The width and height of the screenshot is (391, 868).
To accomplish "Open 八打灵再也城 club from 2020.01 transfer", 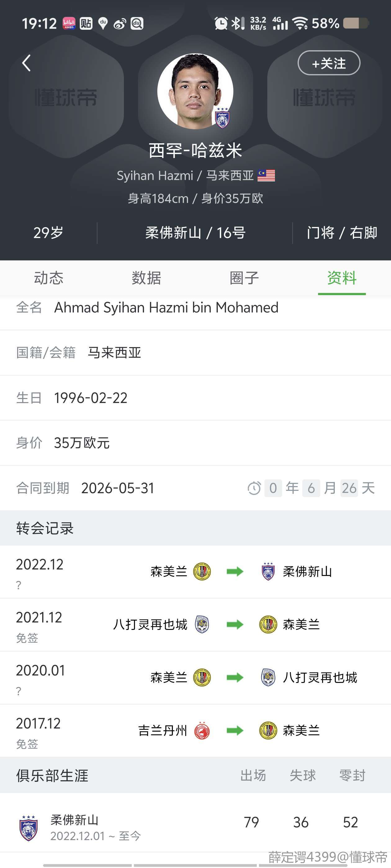I will pyautogui.click(x=320, y=677).
